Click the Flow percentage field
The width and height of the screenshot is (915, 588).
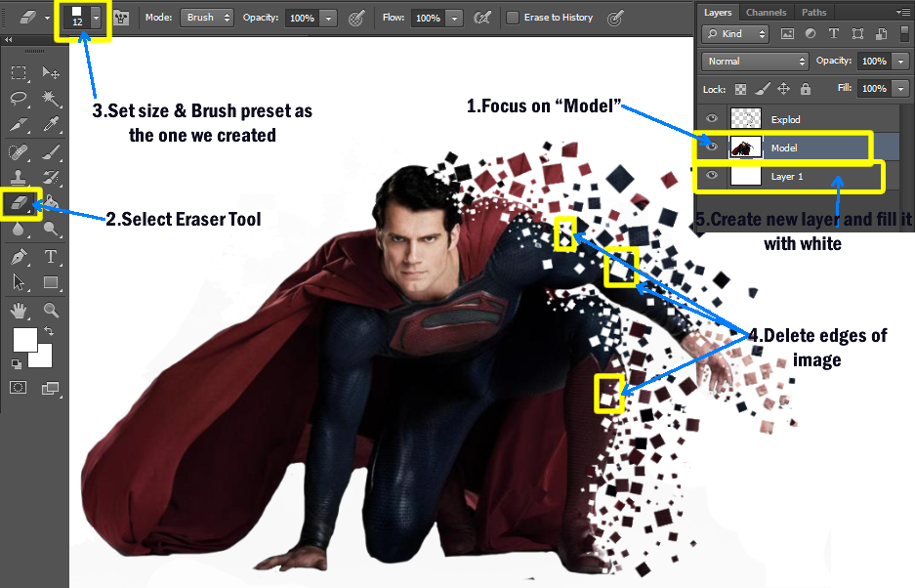tap(428, 19)
